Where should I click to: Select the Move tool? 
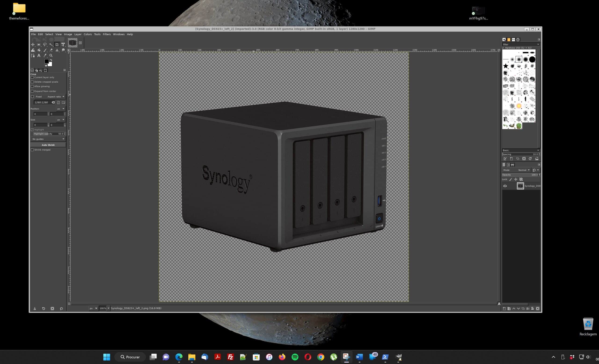click(x=33, y=45)
